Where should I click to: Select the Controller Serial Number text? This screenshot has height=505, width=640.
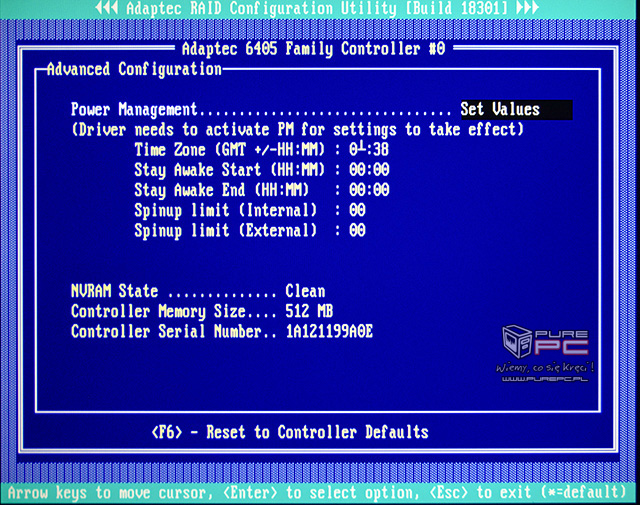[x=329, y=331]
